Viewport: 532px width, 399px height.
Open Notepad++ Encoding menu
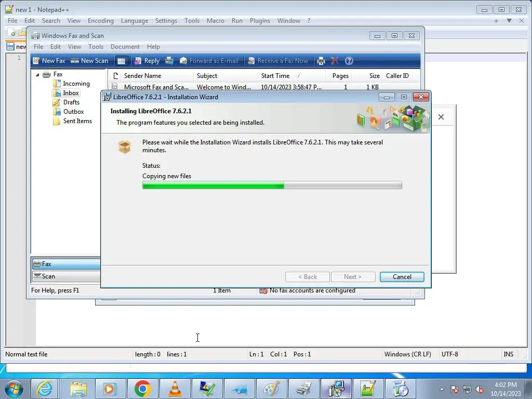[x=100, y=21]
